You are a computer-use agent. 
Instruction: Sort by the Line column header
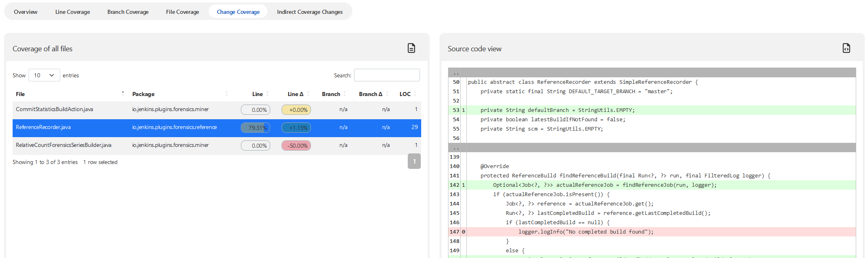(257, 94)
